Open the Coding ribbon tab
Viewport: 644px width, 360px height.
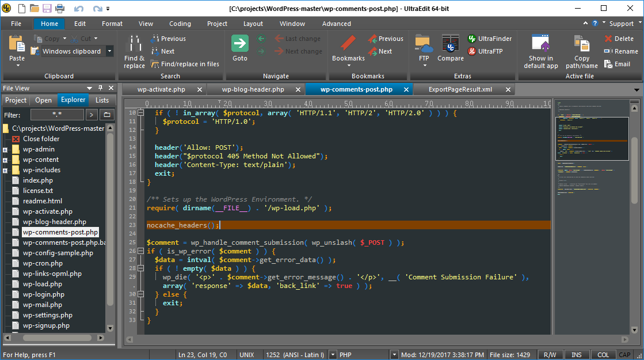click(x=180, y=24)
